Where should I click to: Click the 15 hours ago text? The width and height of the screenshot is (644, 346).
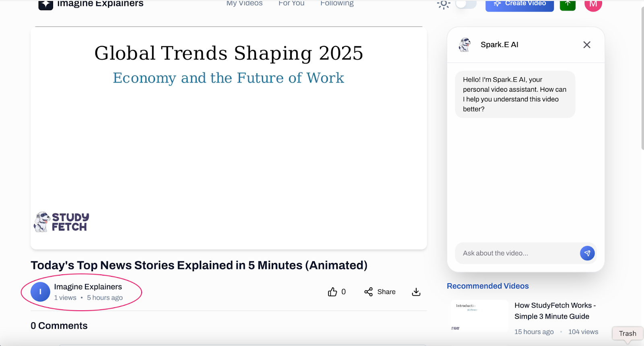coord(534,332)
